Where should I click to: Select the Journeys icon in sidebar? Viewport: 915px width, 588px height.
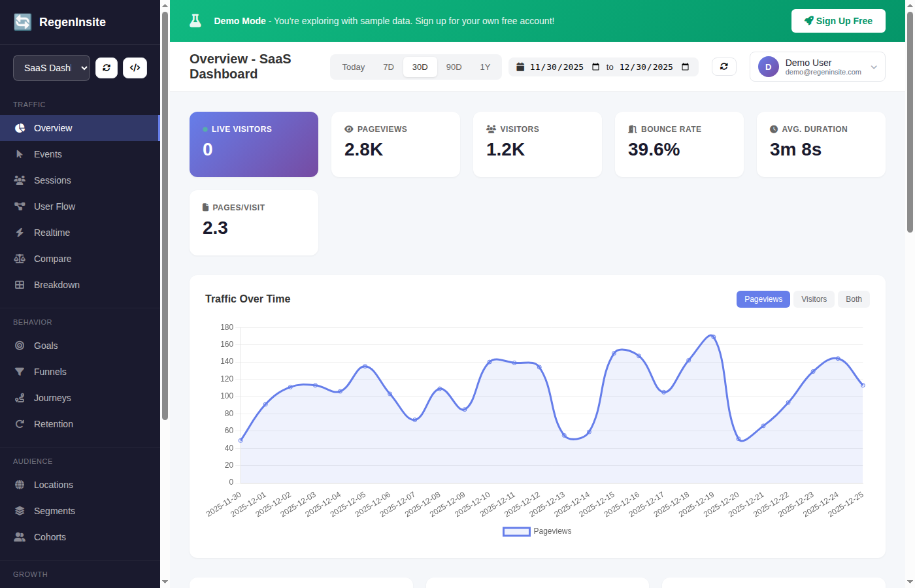pos(20,398)
